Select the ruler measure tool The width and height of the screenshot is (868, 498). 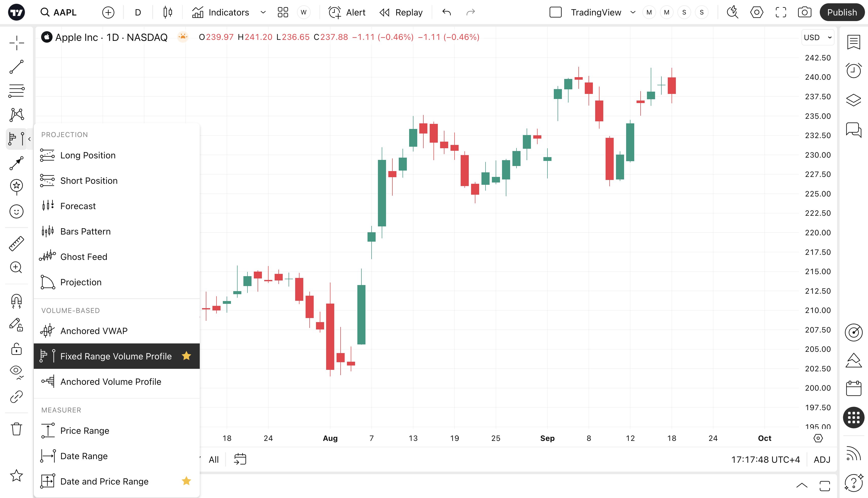click(x=16, y=243)
